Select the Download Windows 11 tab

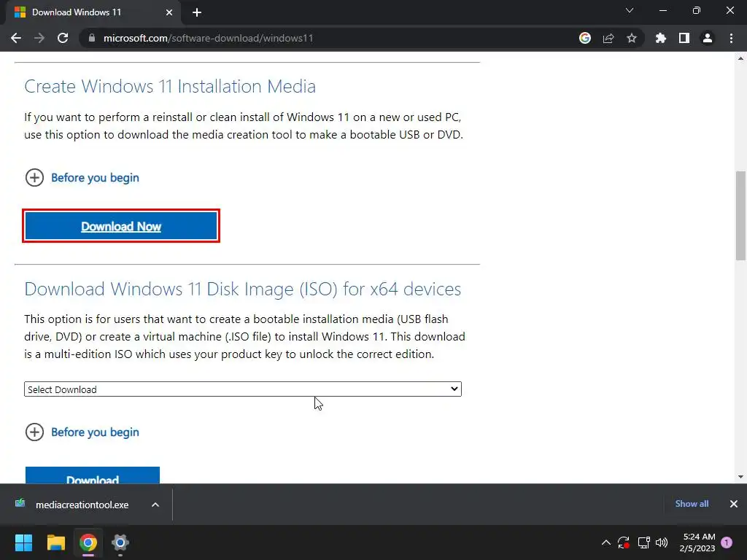point(93,12)
